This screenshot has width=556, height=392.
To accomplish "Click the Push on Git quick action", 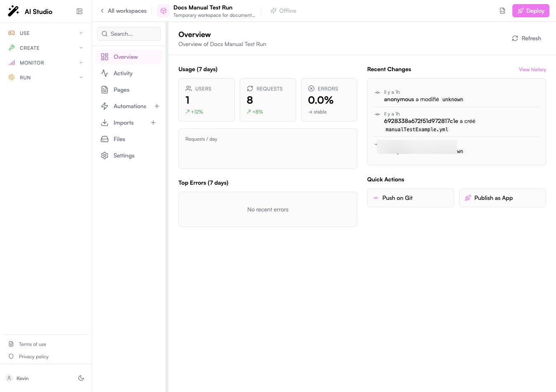I will pos(411,198).
